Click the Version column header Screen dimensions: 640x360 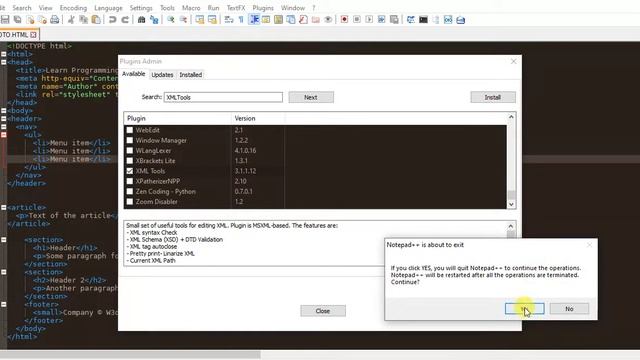click(258, 118)
